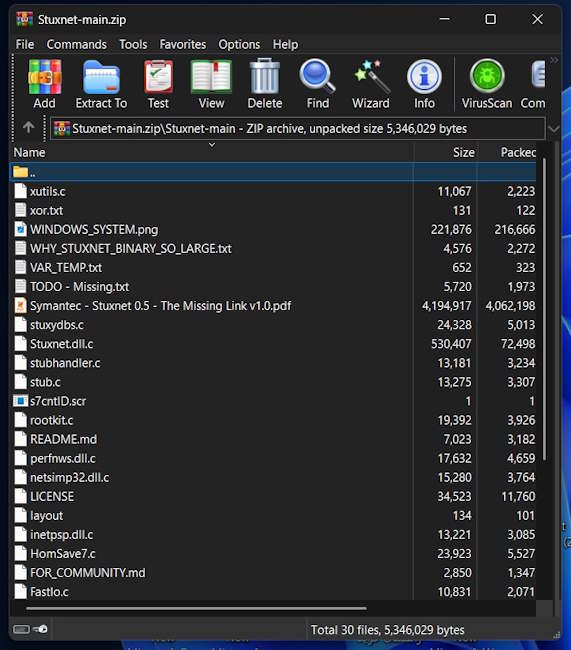
Task: Select README.md file
Action: [x=63, y=439]
